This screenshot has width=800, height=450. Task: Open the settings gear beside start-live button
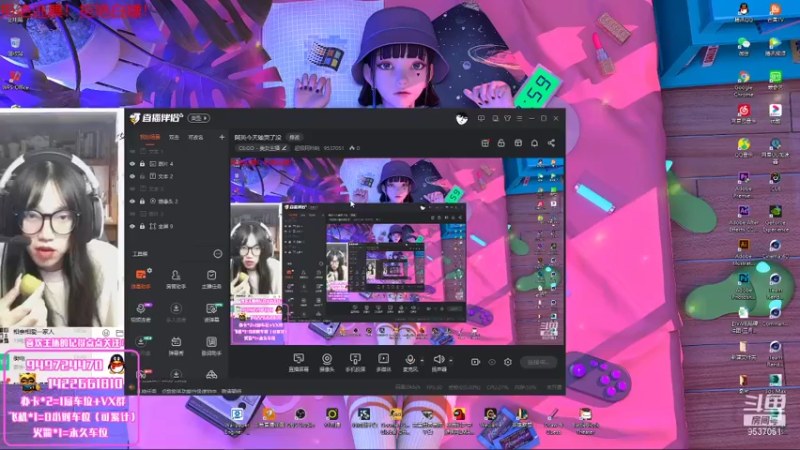pyautogui.click(x=508, y=362)
